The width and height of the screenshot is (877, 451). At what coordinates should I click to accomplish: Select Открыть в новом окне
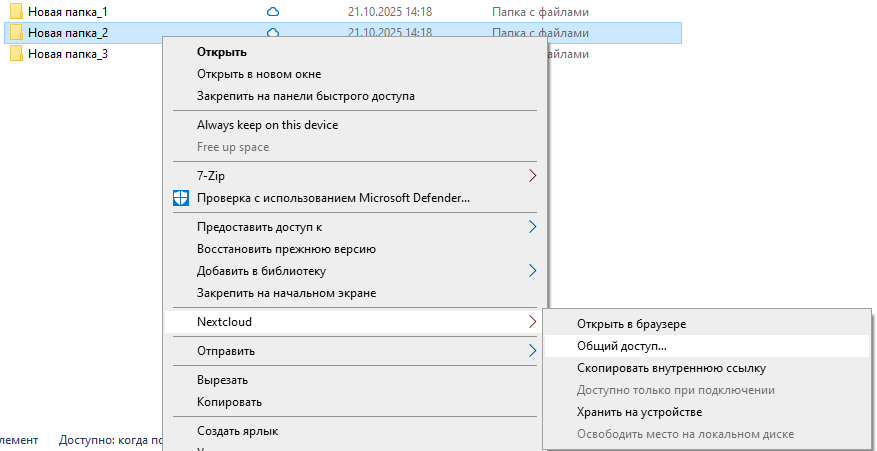259,74
